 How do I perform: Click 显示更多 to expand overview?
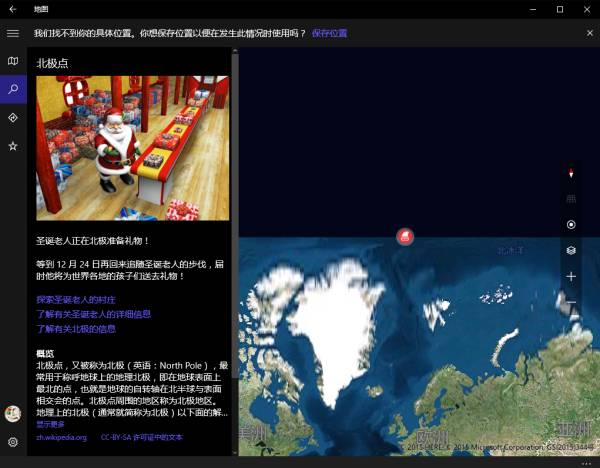51,424
